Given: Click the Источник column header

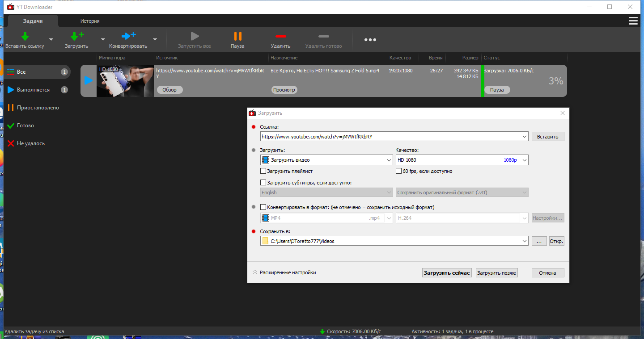Looking at the screenshot, I should point(167,58).
